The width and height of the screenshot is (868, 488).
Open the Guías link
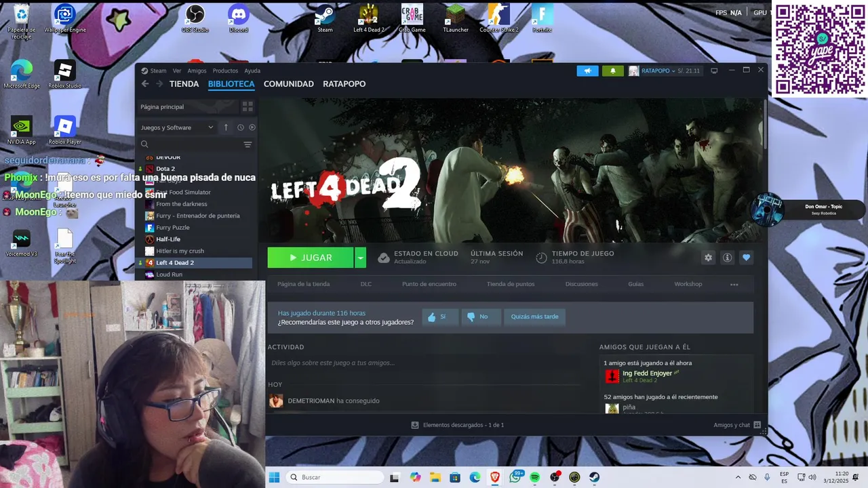click(636, 284)
